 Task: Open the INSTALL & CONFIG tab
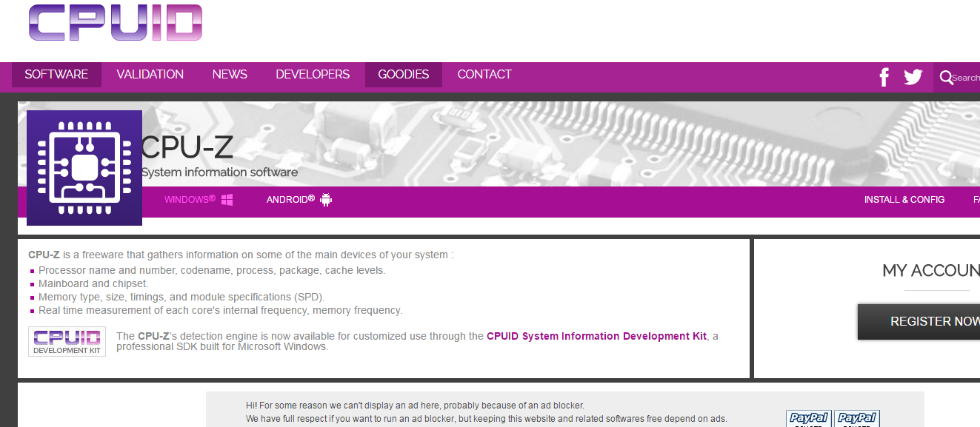pos(904,200)
